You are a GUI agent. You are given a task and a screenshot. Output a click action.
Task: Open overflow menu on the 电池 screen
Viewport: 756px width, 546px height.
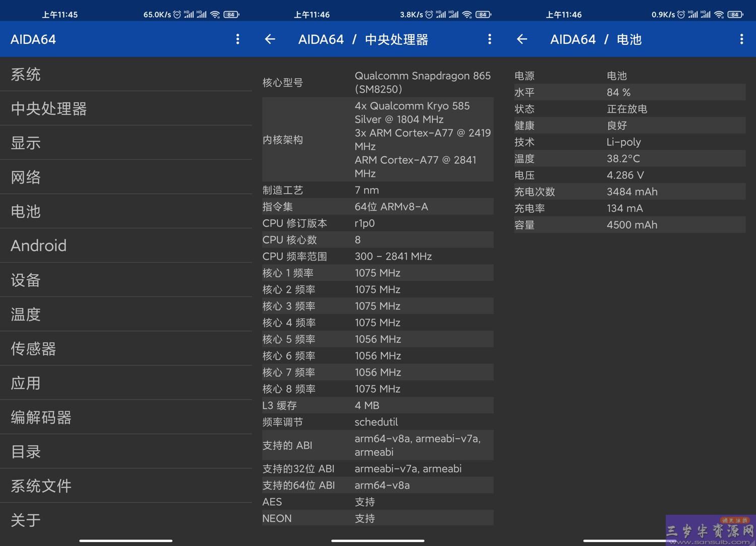click(741, 39)
